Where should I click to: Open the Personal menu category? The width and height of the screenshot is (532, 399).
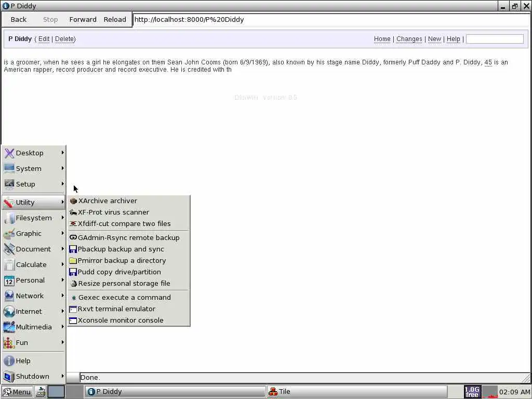(x=34, y=281)
